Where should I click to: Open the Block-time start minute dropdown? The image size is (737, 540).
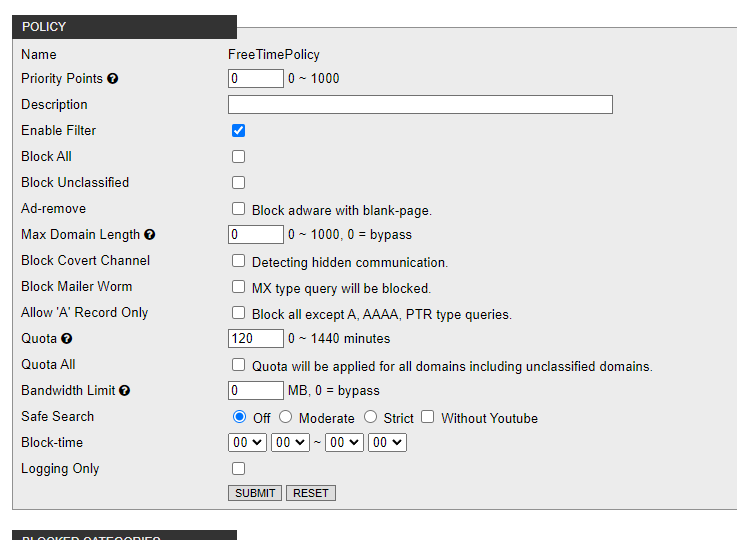click(x=290, y=443)
